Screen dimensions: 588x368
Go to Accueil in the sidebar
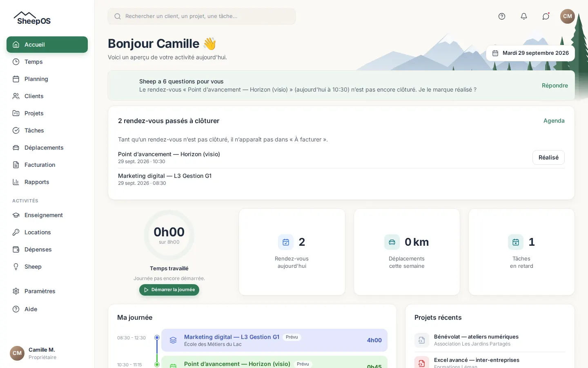[x=47, y=45]
